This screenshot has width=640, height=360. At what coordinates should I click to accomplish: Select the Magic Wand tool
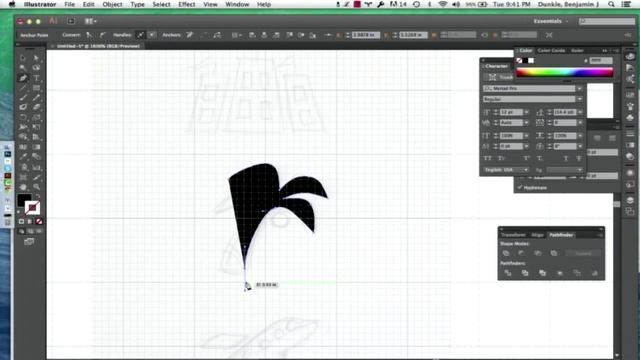point(23,68)
